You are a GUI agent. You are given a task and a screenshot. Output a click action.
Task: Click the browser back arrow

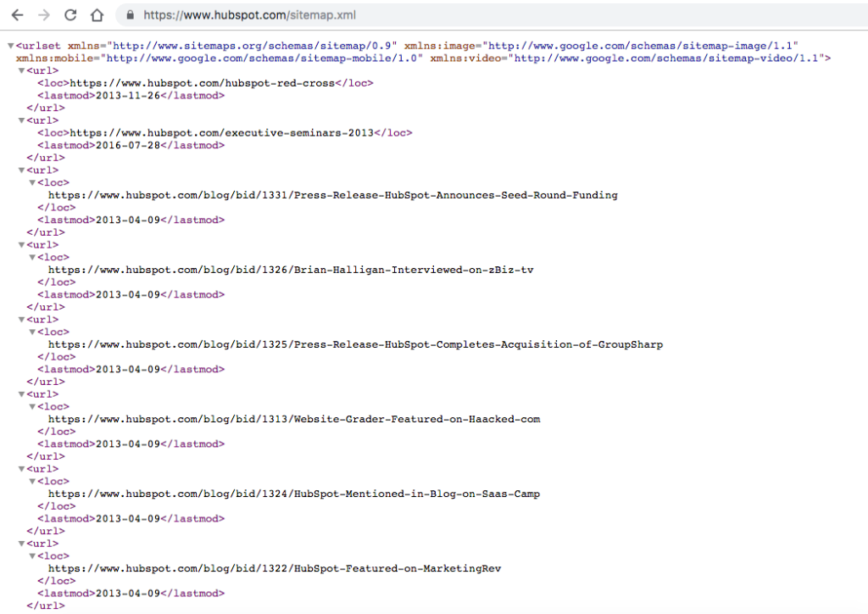pyautogui.click(x=18, y=15)
